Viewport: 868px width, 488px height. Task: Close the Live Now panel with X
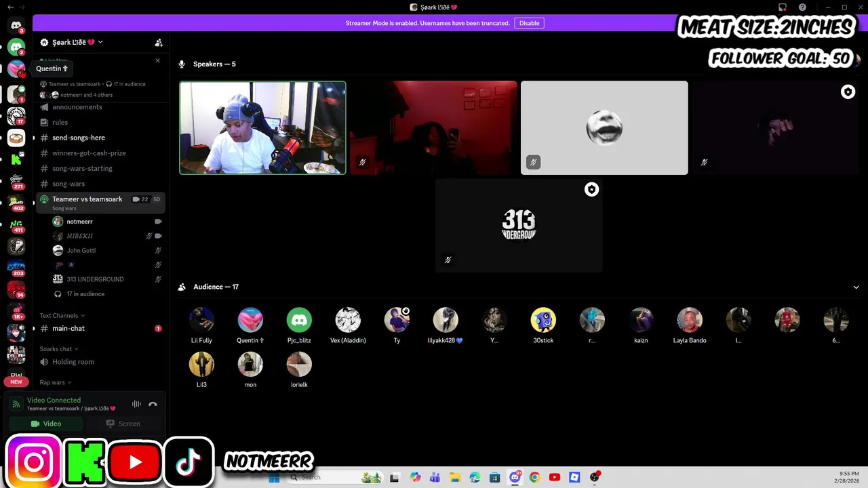pos(158,61)
